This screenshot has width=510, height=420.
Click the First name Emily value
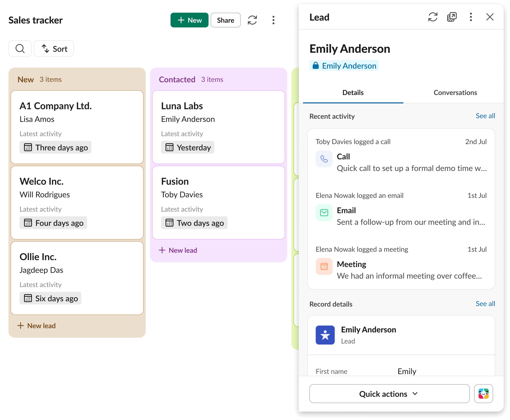[x=407, y=371]
